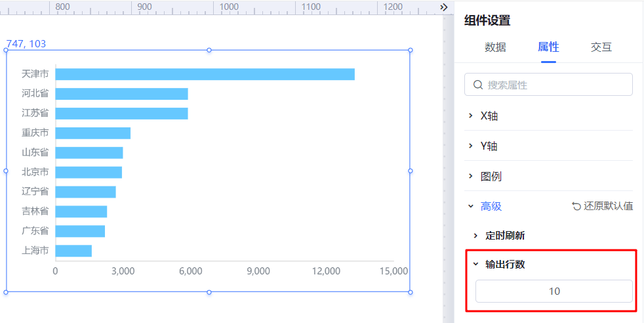The height and width of the screenshot is (323, 644).
Task: Click the 江苏省 bar in chart
Action: click(x=121, y=114)
